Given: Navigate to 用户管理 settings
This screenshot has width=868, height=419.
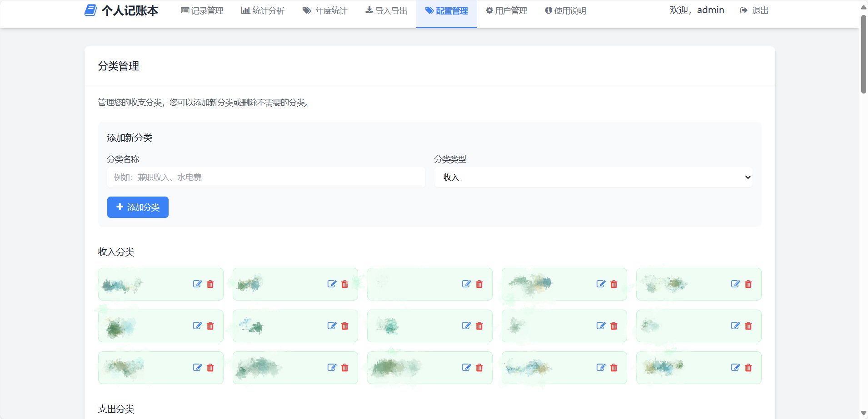Looking at the screenshot, I should click(506, 11).
